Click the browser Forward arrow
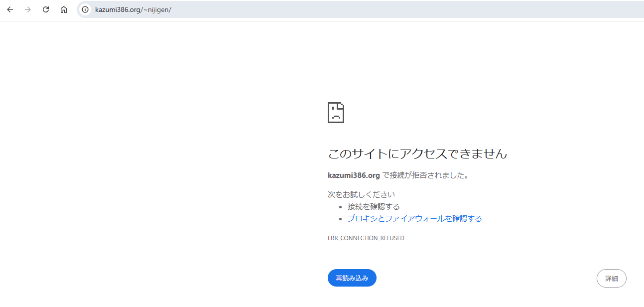 (28, 9)
